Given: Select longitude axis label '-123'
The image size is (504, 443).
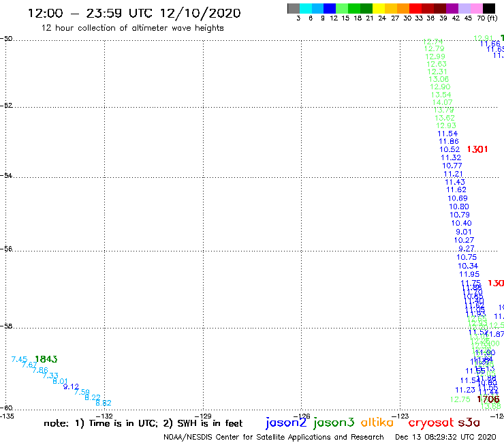Looking at the screenshot, I should coord(400,416).
